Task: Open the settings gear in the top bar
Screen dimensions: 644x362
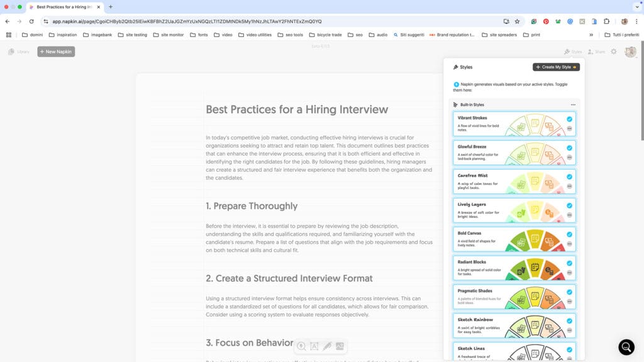Action: point(614,52)
